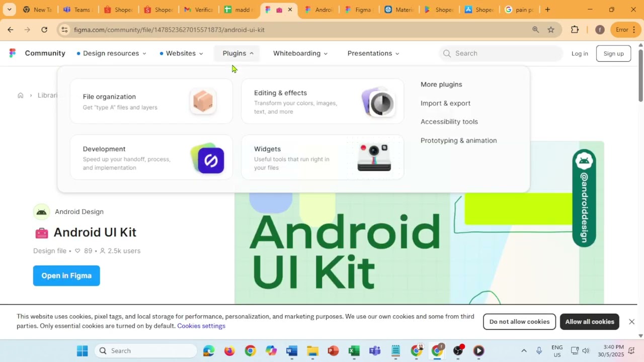Click Allow all cookies
This screenshot has height=362, width=644.
click(590, 322)
